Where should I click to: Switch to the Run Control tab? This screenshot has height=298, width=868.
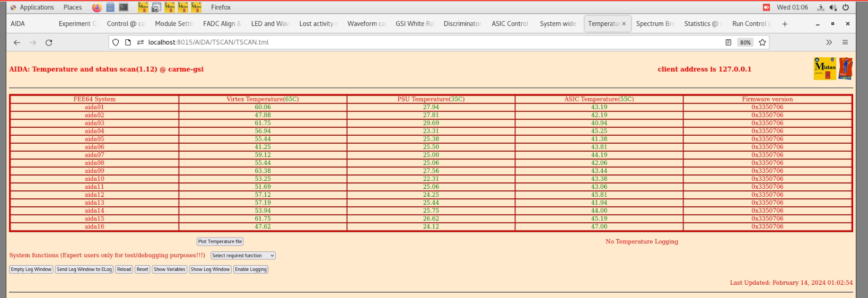(x=751, y=24)
